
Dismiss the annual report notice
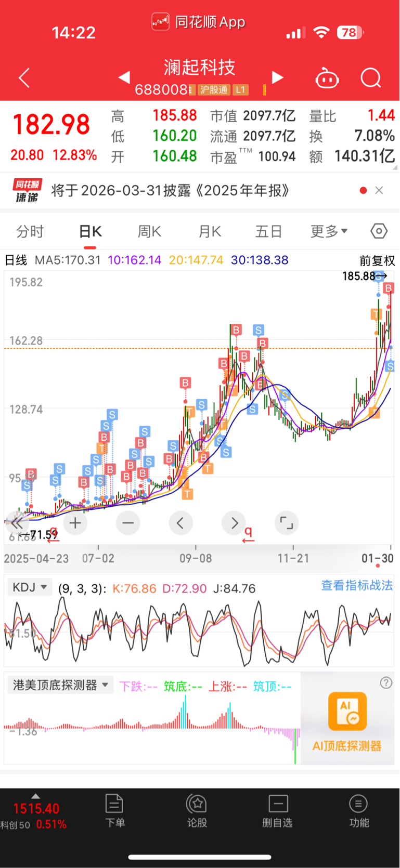(x=379, y=190)
